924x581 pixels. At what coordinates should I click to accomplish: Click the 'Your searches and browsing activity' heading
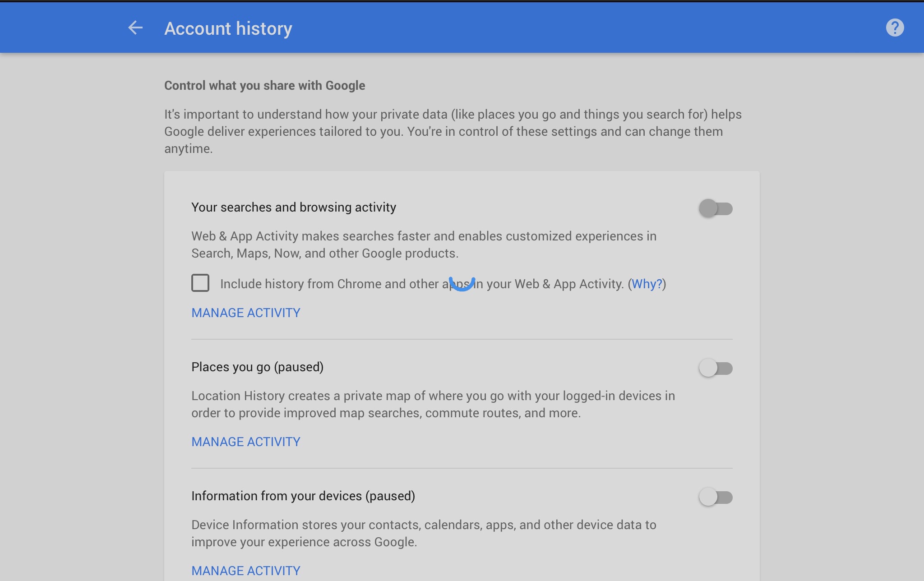pyautogui.click(x=293, y=207)
